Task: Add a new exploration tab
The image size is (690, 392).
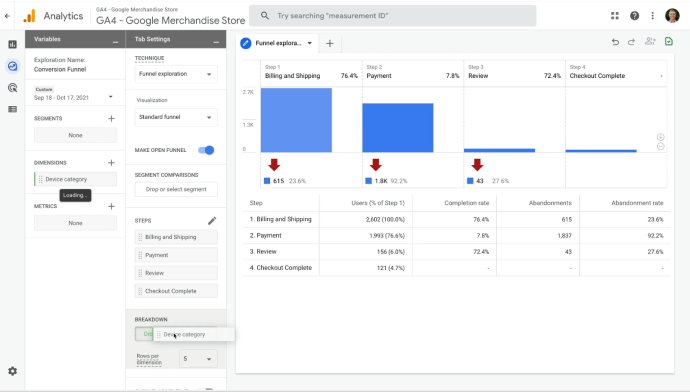Action: click(x=330, y=43)
